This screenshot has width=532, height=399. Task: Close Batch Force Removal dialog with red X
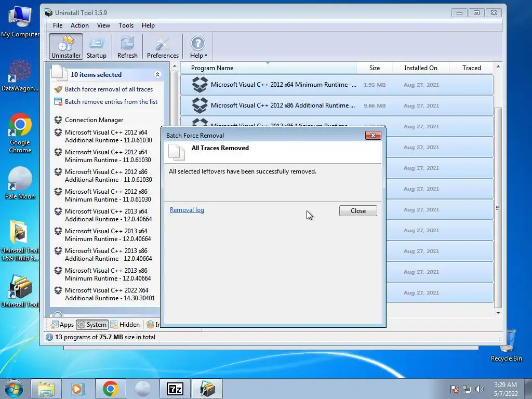pos(373,136)
